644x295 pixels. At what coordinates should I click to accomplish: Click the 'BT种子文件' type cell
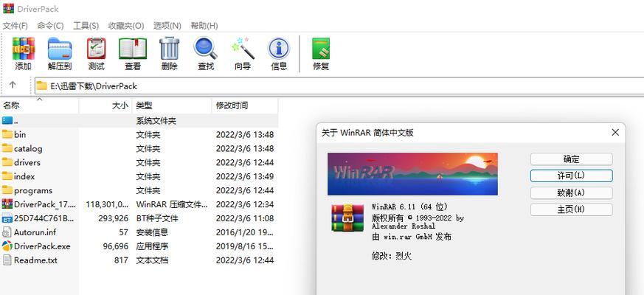coord(157,218)
